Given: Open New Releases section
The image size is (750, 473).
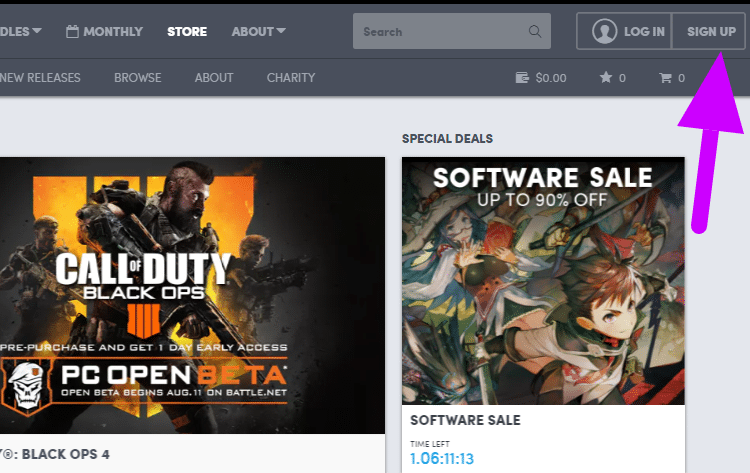Looking at the screenshot, I should point(40,77).
